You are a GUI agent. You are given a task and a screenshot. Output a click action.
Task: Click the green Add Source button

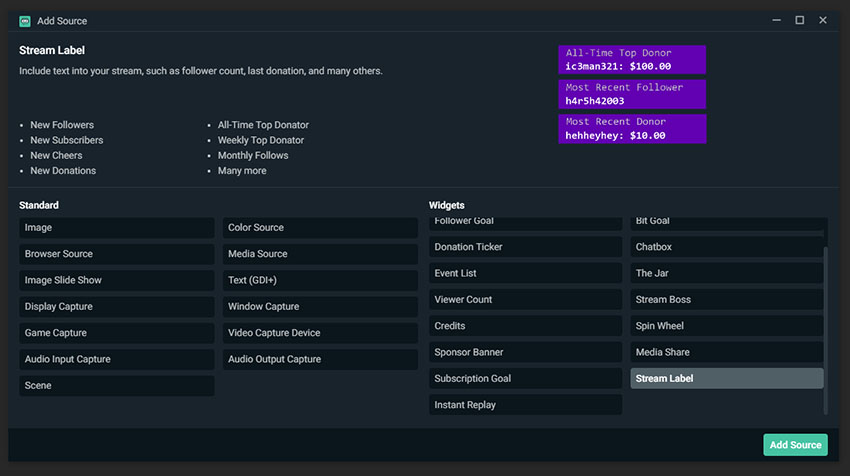795,445
